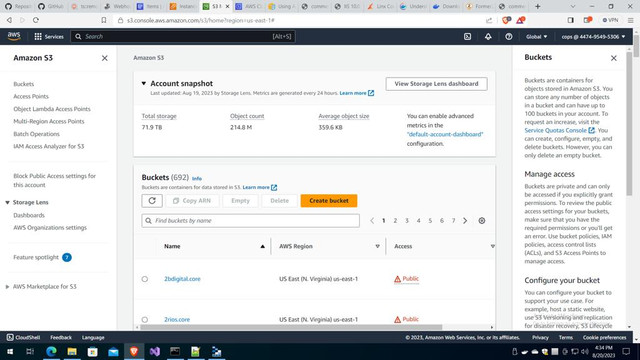Open AWS Organizations settings
640x360 pixels.
click(x=50, y=227)
